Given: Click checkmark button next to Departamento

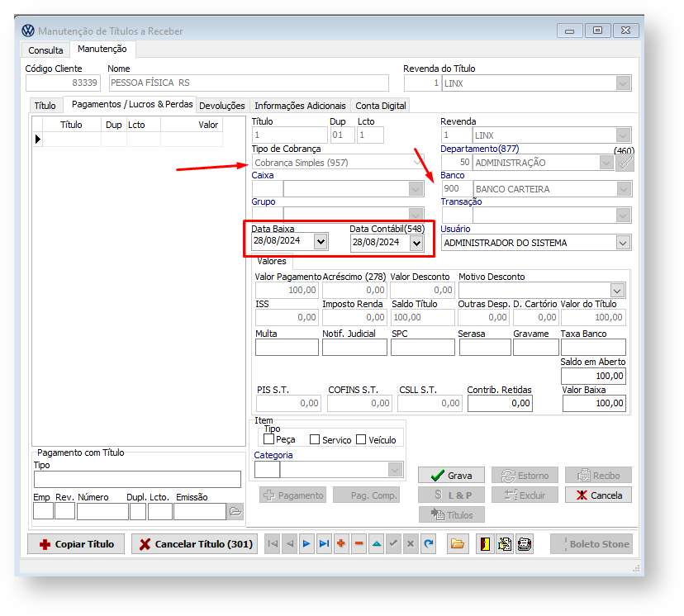Looking at the screenshot, I should click(625, 163).
